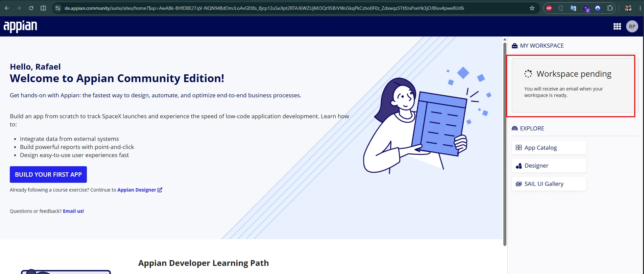The image size is (644, 274).
Task: Click the App Catalog grid icon
Action: pos(519,148)
